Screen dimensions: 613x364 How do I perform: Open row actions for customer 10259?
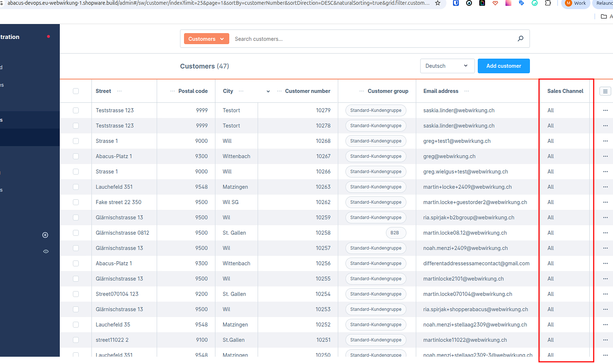click(605, 218)
